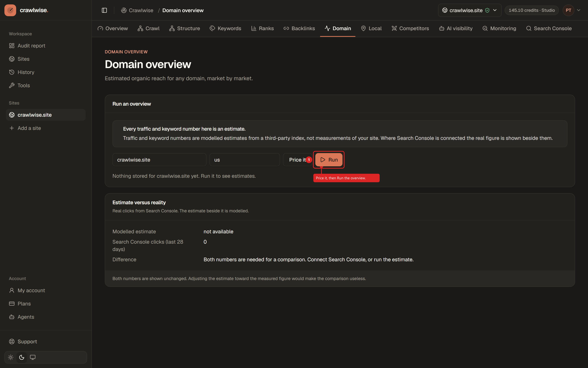The height and width of the screenshot is (368, 588).
Task: Go to the Monitoring tab
Action: (499, 29)
